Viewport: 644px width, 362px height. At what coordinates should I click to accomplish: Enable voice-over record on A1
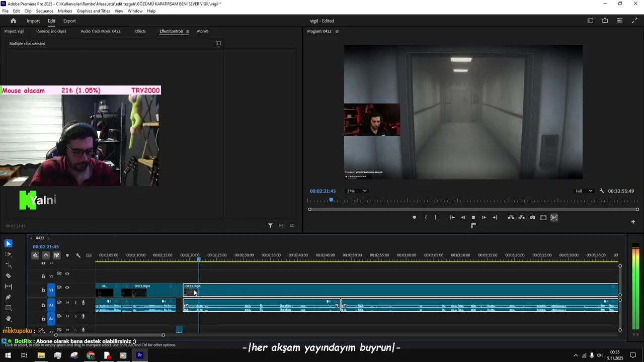[x=84, y=303]
